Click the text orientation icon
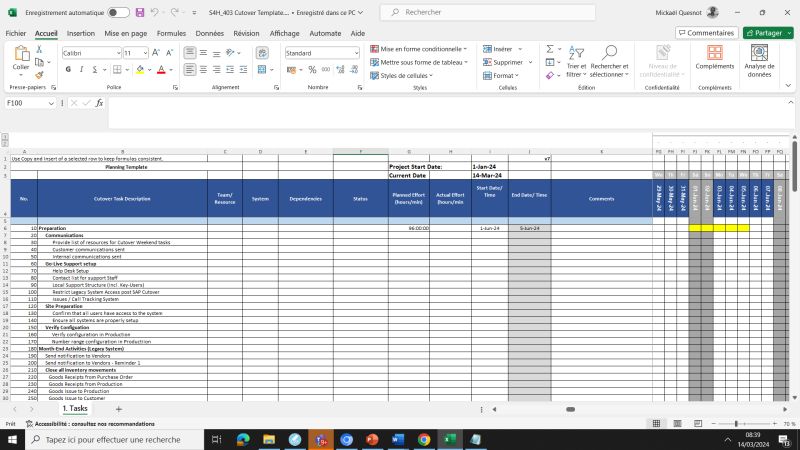This screenshot has height=450, width=800. [230, 53]
